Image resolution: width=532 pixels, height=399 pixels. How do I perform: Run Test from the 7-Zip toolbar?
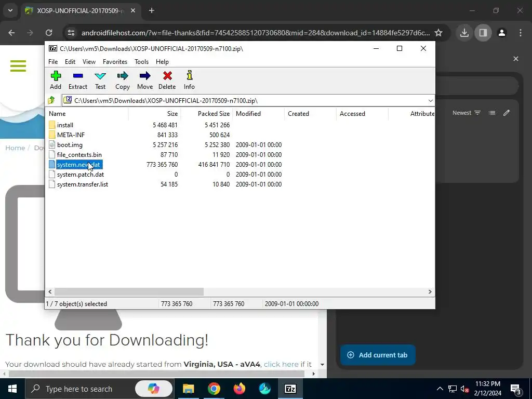pyautogui.click(x=100, y=80)
